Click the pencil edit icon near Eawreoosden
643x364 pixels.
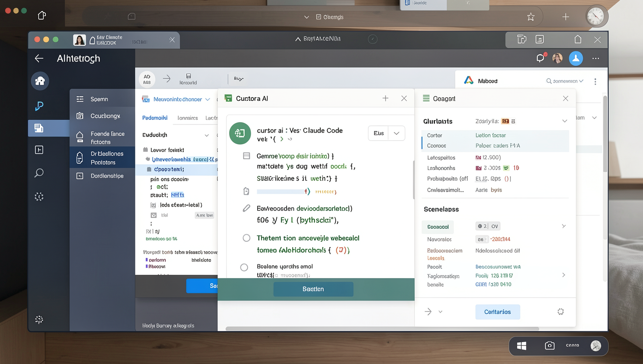click(246, 208)
